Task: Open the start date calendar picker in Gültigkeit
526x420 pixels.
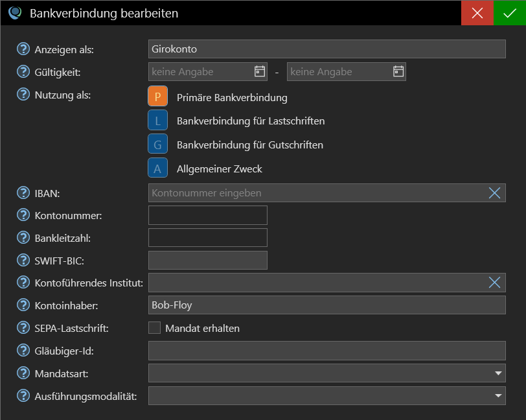Action: [x=260, y=71]
